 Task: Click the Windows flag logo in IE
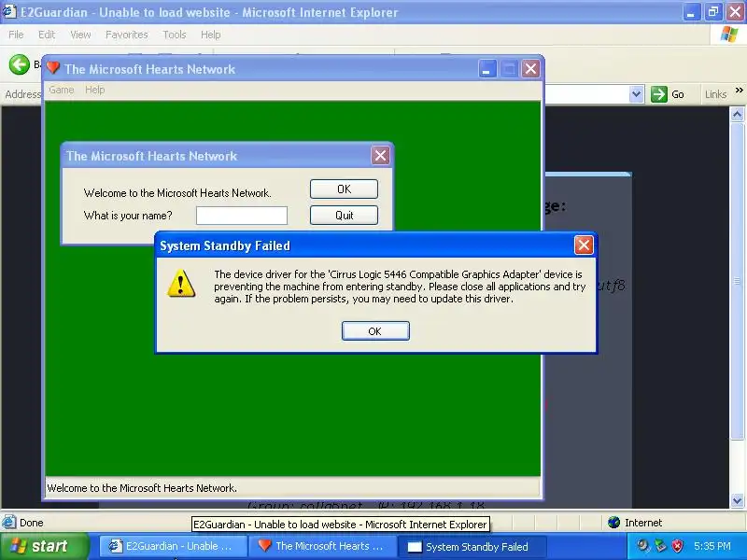(729, 35)
